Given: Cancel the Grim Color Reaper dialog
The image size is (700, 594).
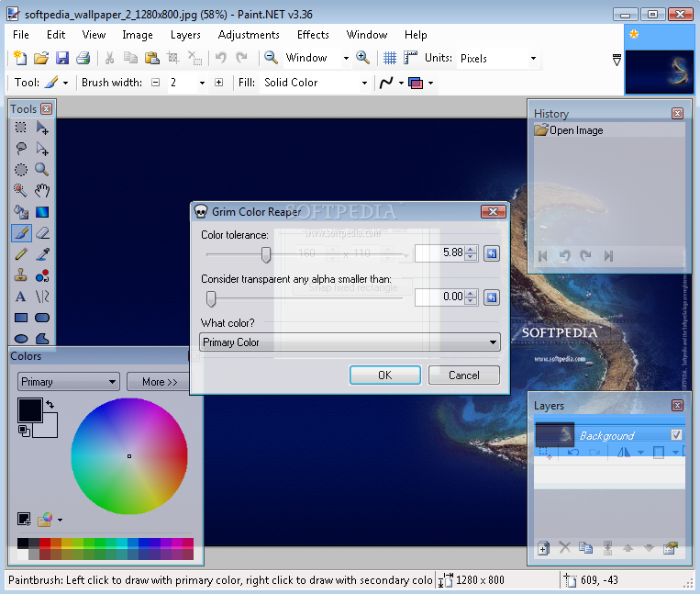Looking at the screenshot, I should [x=464, y=375].
